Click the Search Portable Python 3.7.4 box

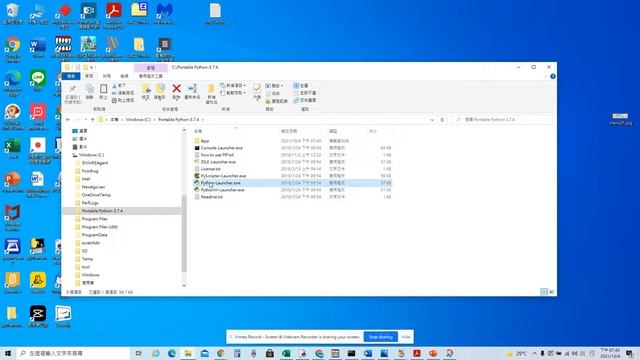502,120
